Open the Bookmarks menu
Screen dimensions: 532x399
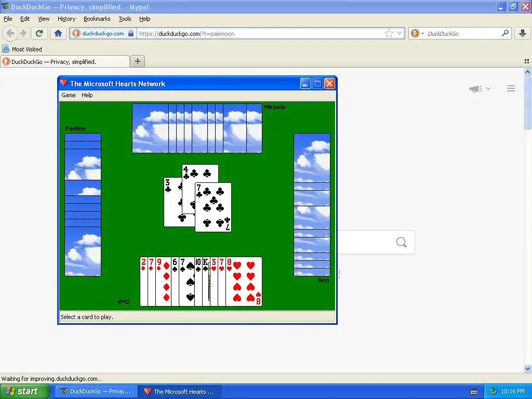coord(97,19)
